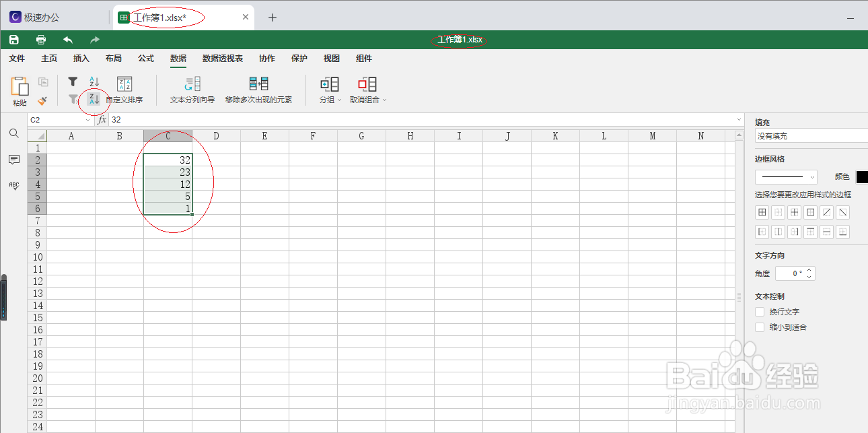This screenshot has width=868, height=433.
Task: Click 移除多次出现的元素 to remove duplicates
Action: pyautogui.click(x=258, y=91)
